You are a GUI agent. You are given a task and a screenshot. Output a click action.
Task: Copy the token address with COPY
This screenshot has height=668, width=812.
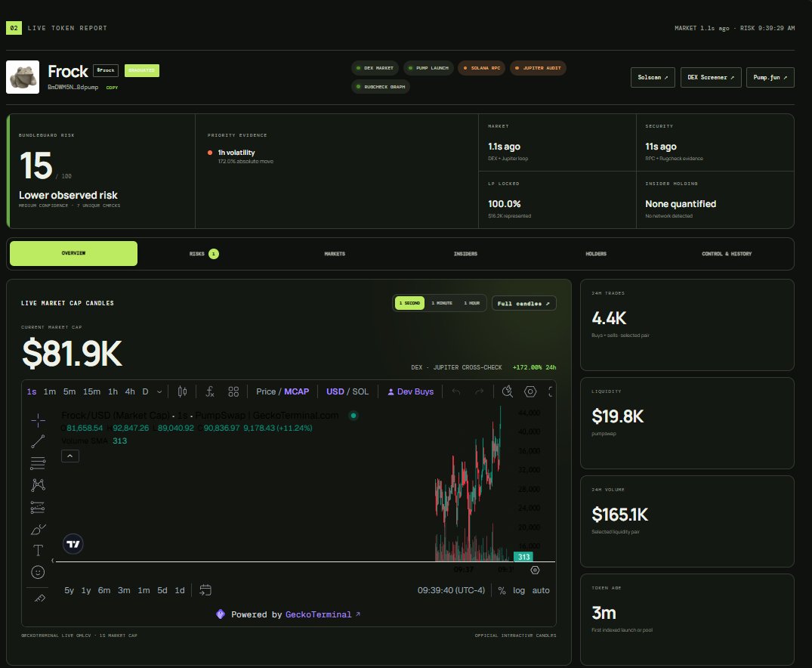(x=112, y=88)
